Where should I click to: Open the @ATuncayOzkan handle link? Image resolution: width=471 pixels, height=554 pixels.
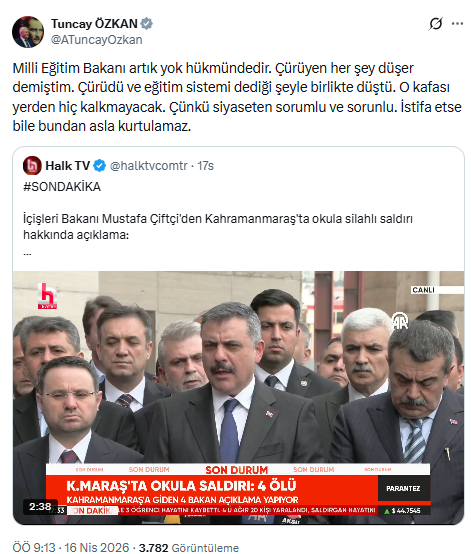pos(97,40)
